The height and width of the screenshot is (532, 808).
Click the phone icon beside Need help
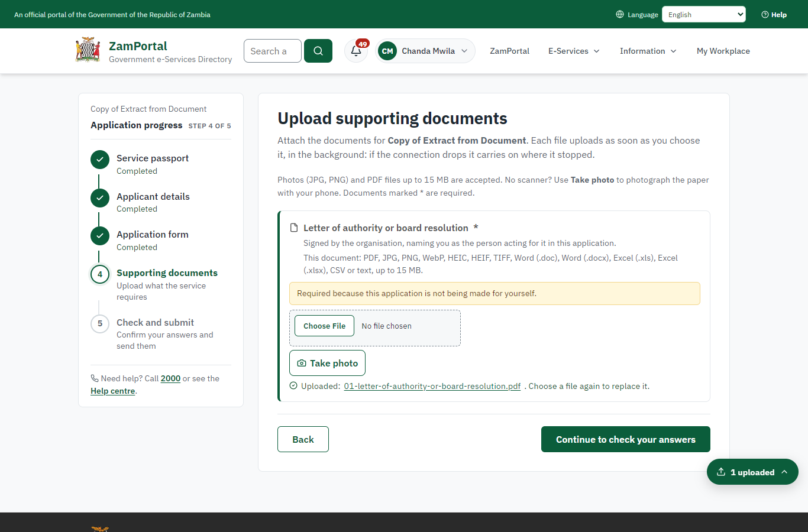(x=95, y=378)
